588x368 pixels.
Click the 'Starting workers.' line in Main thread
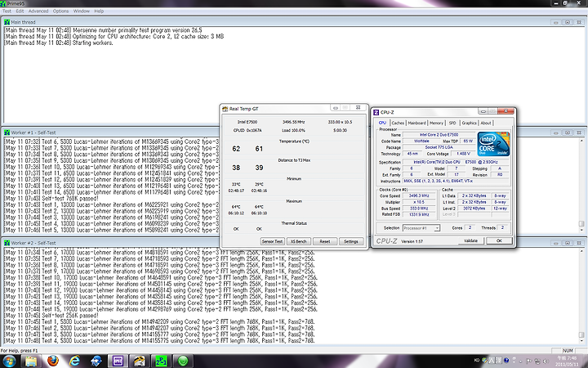tap(59, 43)
